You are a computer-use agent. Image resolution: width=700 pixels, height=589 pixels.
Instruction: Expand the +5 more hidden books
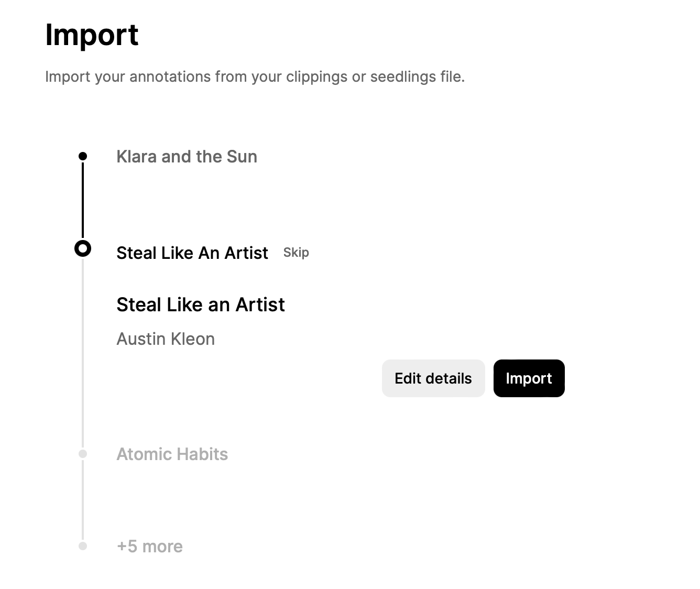coord(149,546)
